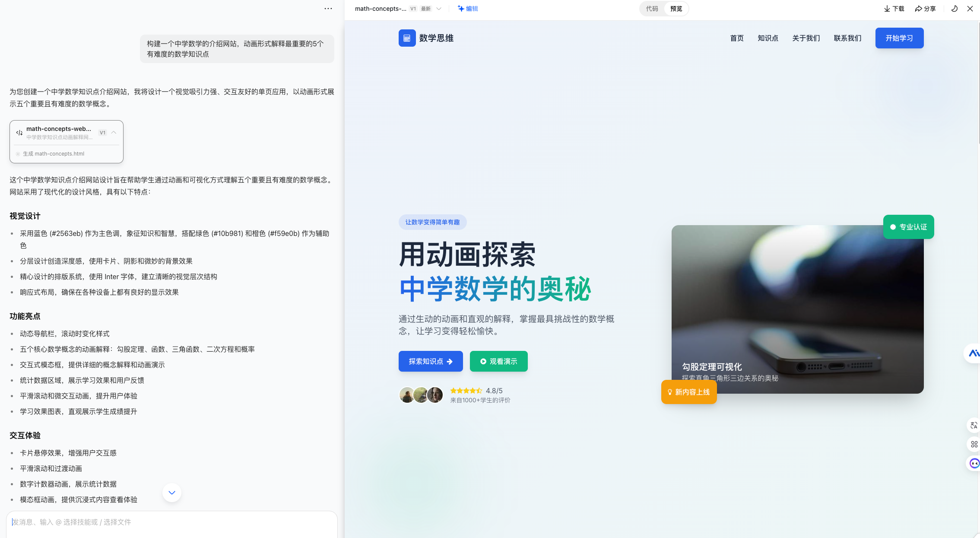Collapse the math-concepts-web artifact card
The image size is (980, 538).
click(x=114, y=133)
